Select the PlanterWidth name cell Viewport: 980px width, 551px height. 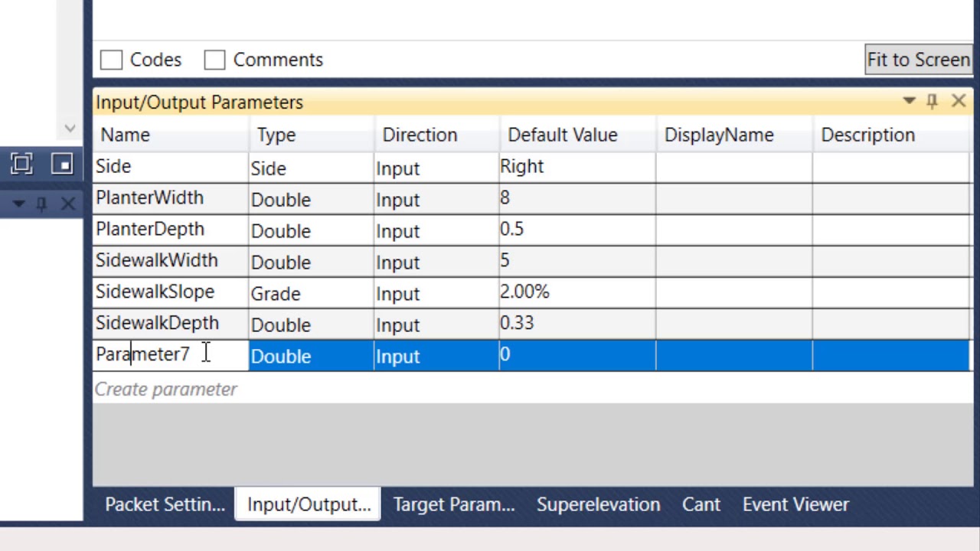[x=171, y=198]
